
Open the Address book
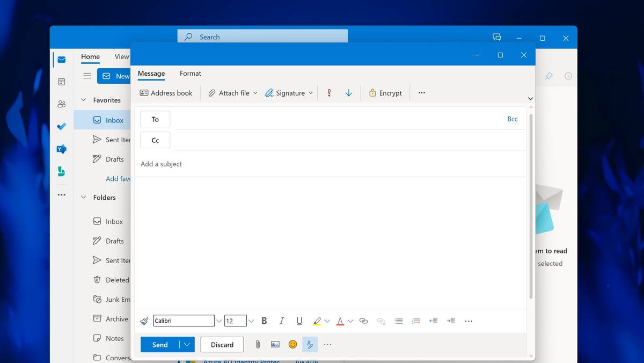166,92
